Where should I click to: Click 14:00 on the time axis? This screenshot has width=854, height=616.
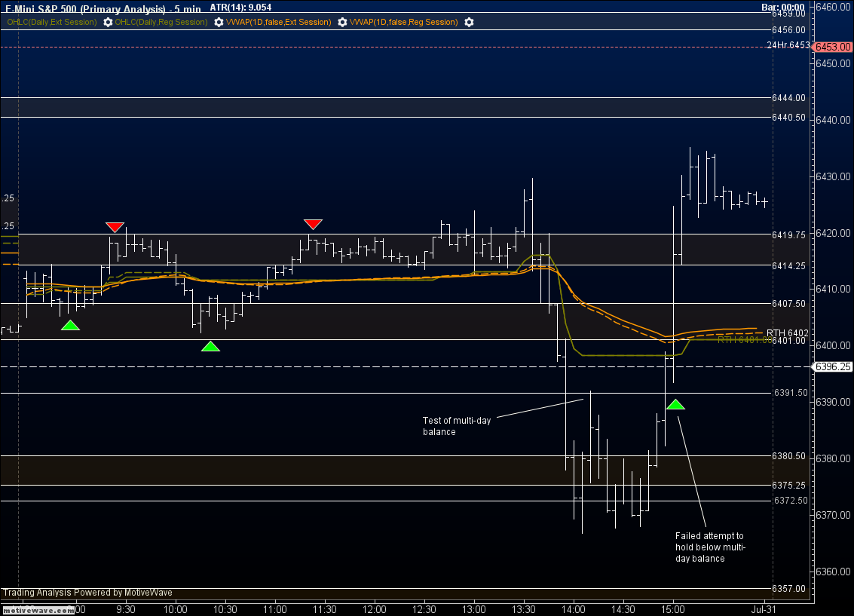click(574, 609)
